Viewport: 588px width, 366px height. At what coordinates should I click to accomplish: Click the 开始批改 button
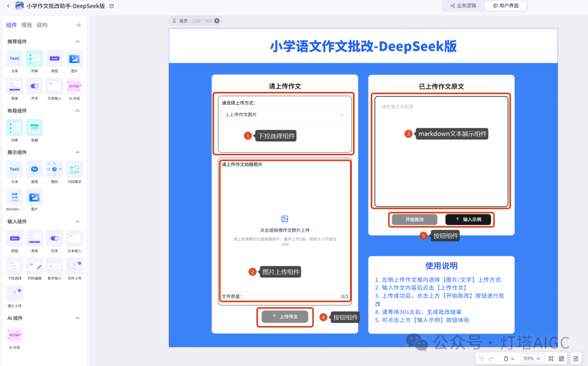(x=414, y=220)
